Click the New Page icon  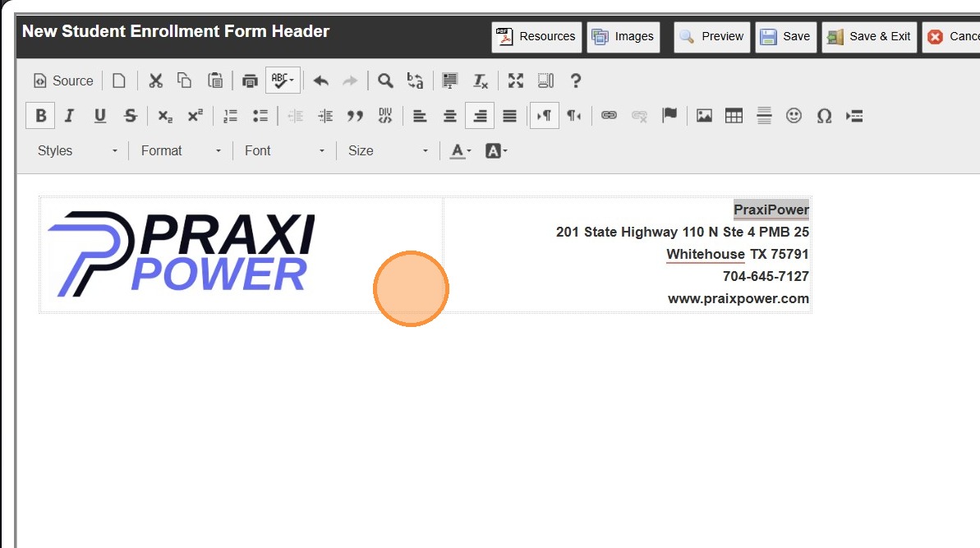tap(119, 81)
